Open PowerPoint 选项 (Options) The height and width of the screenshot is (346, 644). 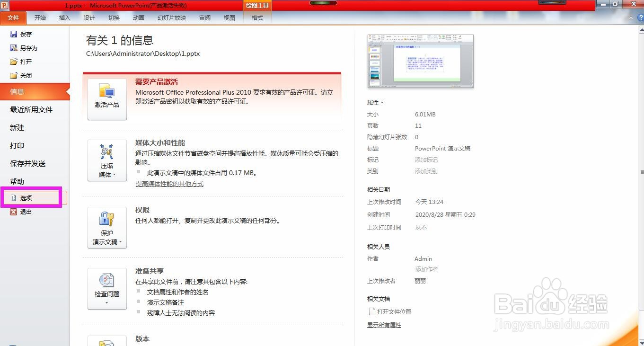click(x=26, y=197)
